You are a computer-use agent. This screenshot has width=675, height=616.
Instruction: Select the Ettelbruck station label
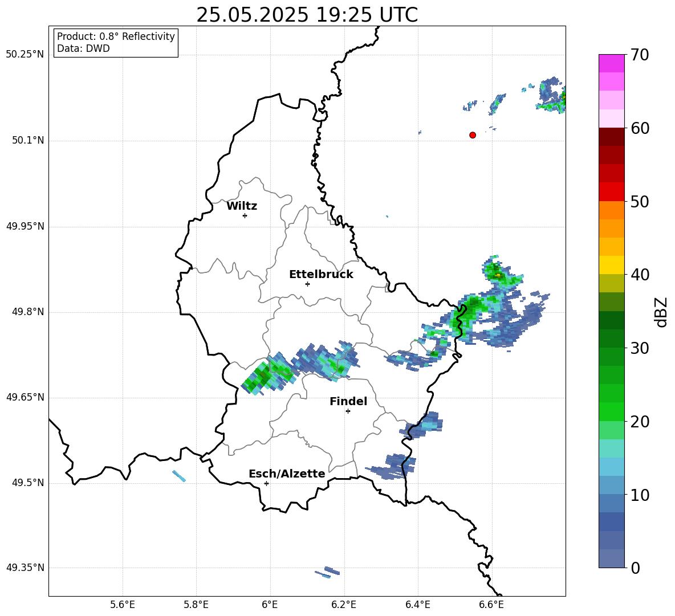[321, 275]
